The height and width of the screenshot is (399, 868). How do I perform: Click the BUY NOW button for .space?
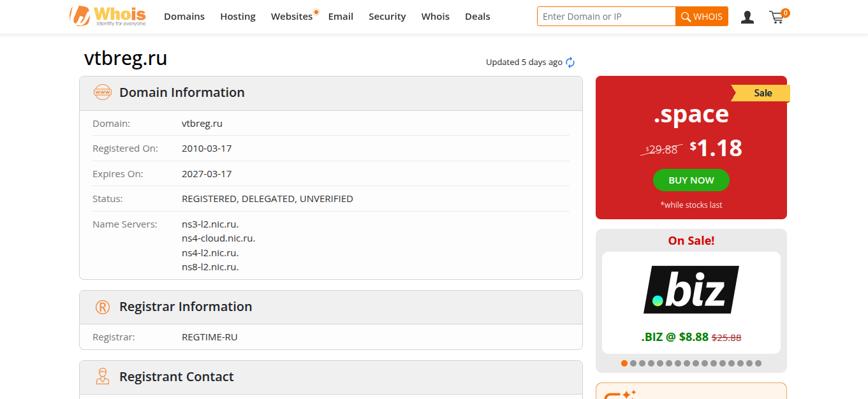click(691, 180)
